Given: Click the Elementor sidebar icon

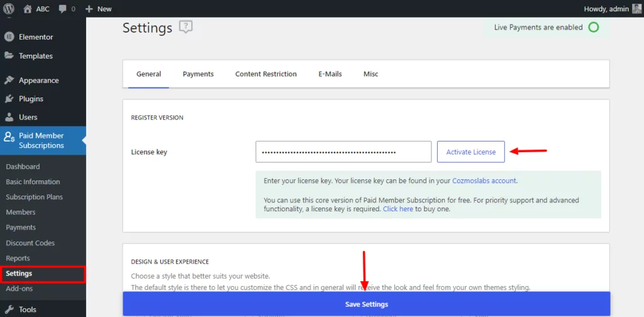Looking at the screenshot, I should point(9,37).
